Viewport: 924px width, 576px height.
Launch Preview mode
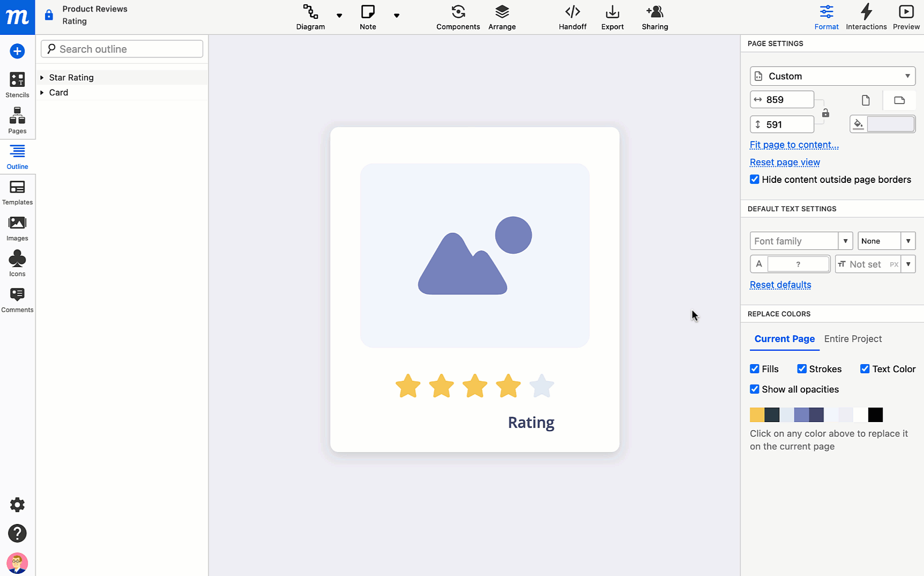[x=906, y=17]
